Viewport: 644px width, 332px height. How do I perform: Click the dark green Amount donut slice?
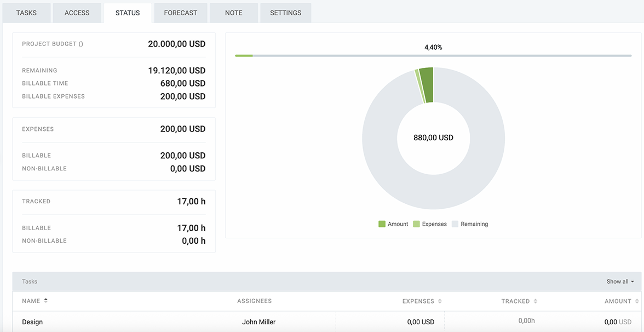(x=427, y=85)
